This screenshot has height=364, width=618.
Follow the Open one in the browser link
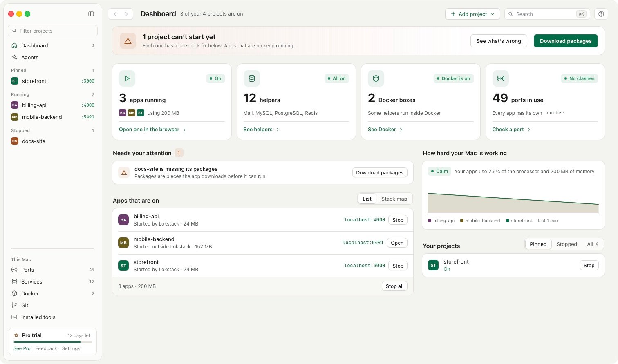coord(152,130)
